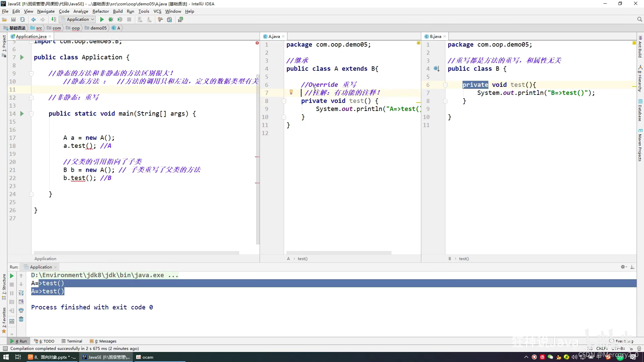The height and width of the screenshot is (362, 644).
Task: Restore layout icon in Run panel sidebar
Action: (12, 321)
